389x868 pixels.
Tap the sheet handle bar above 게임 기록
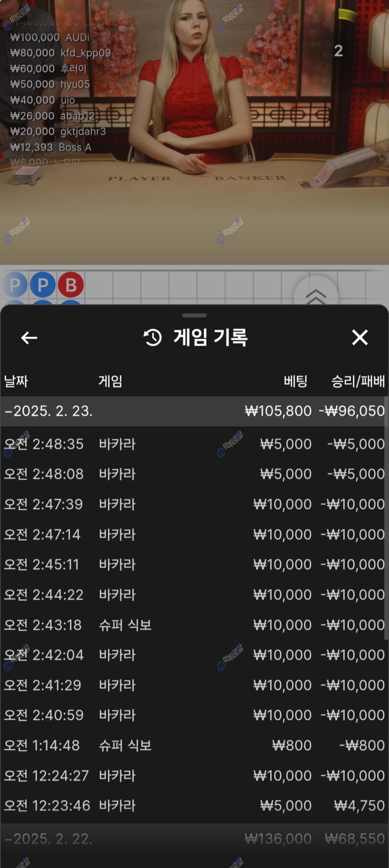tap(194, 316)
